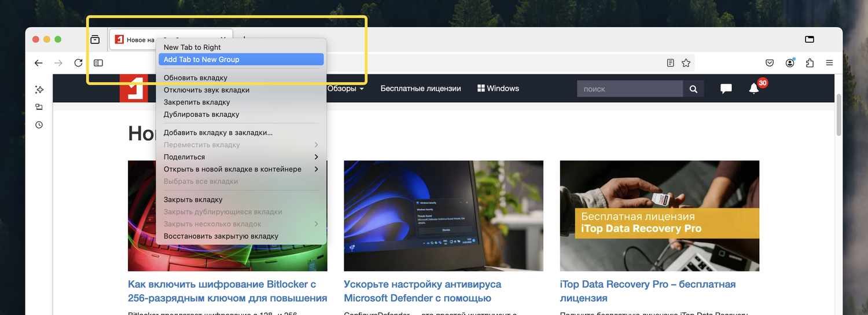Open the hamburger application menu

coord(829,63)
